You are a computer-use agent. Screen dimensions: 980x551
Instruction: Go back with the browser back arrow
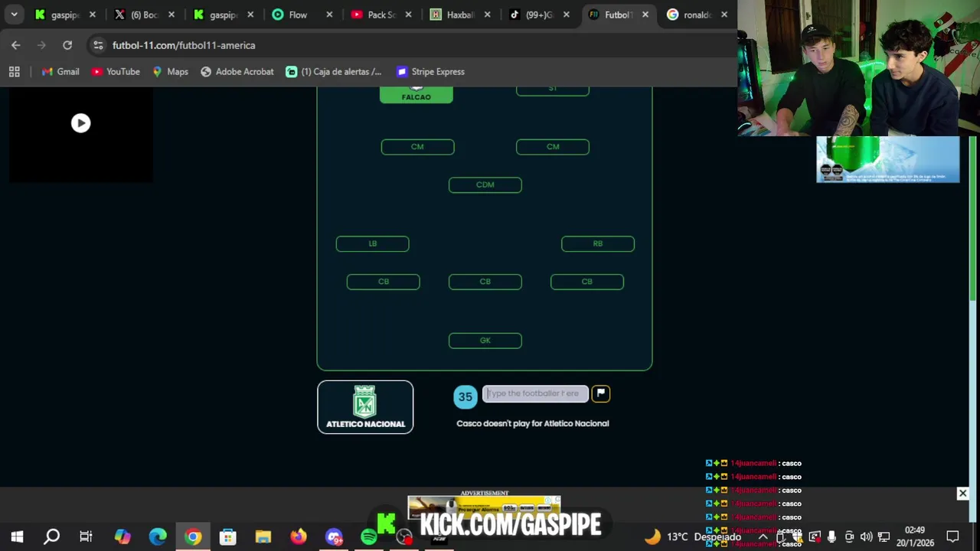coord(16,45)
